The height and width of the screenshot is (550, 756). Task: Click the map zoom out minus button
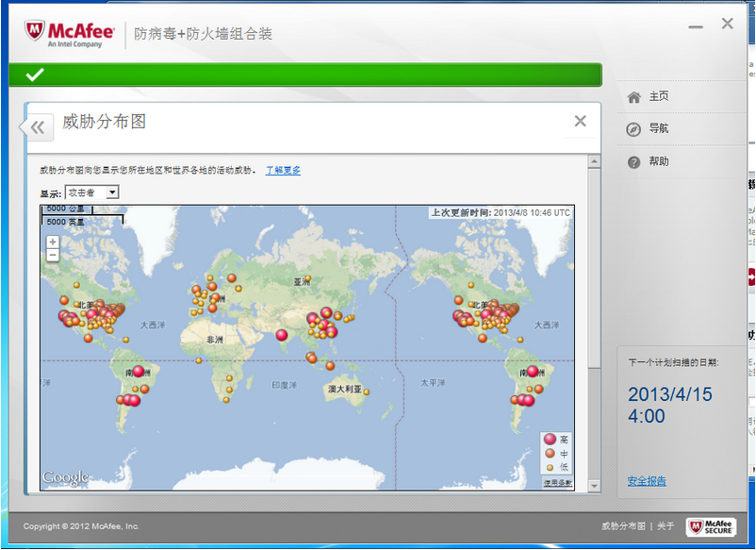[x=53, y=255]
